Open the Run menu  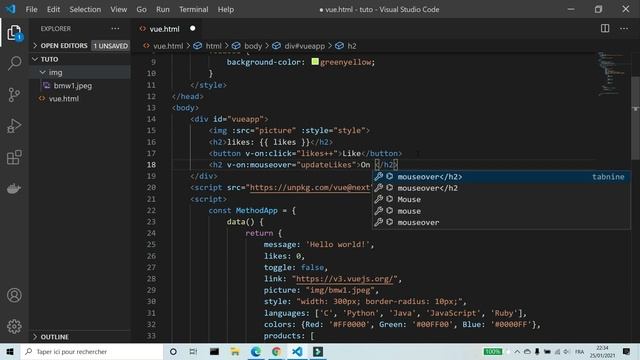(163, 9)
